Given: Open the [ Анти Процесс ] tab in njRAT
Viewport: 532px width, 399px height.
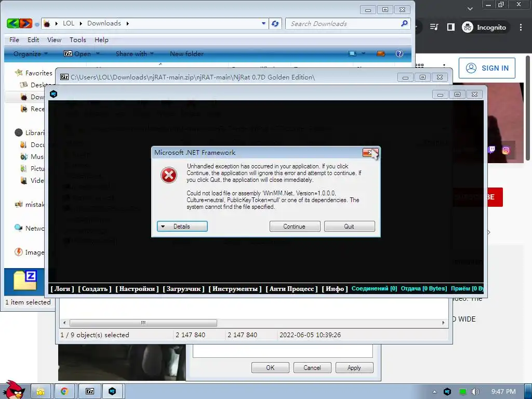Looking at the screenshot, I should [x=292, y=289].
